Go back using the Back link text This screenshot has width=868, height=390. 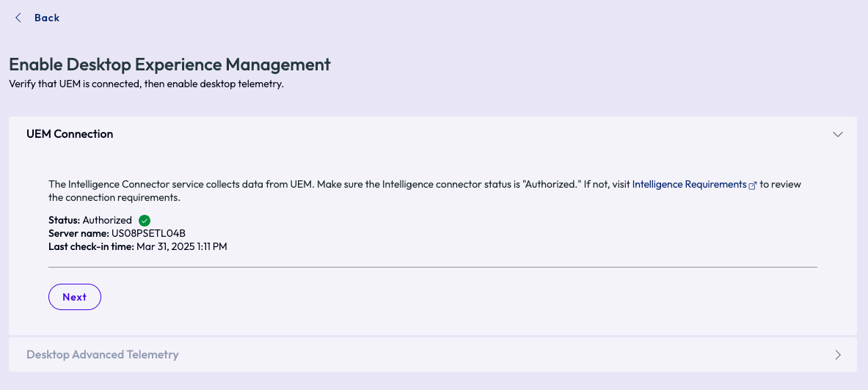47,18
